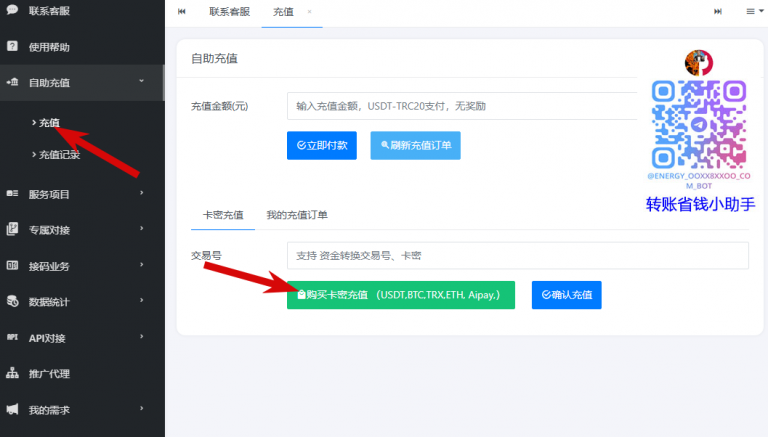Viewport: 768px width, 437px height.
Task: Collapse the 自助充值 menu chevron
Action: 142,81
